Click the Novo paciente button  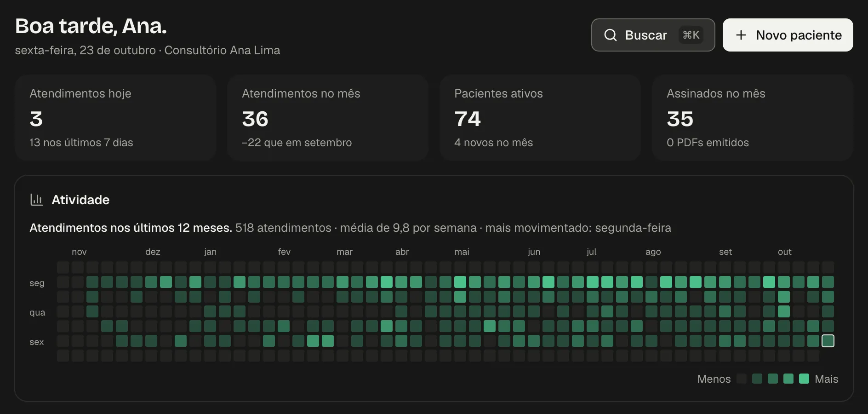pyautogui.click(x=788, y=35)
